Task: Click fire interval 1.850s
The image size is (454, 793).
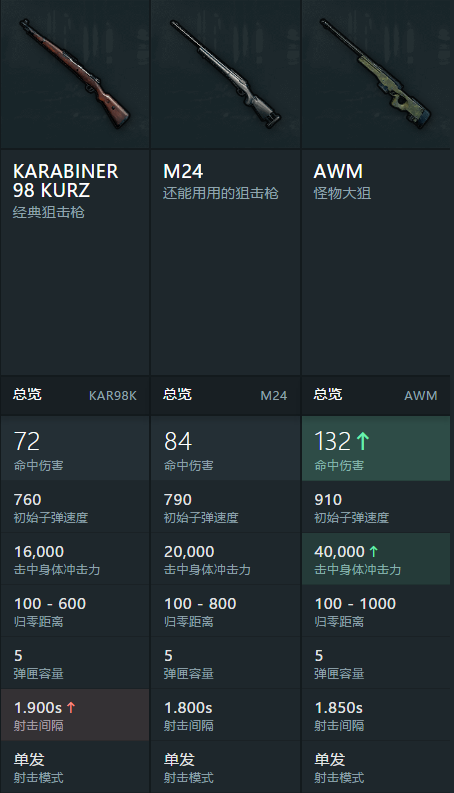Action: click(x=339, y=708)
